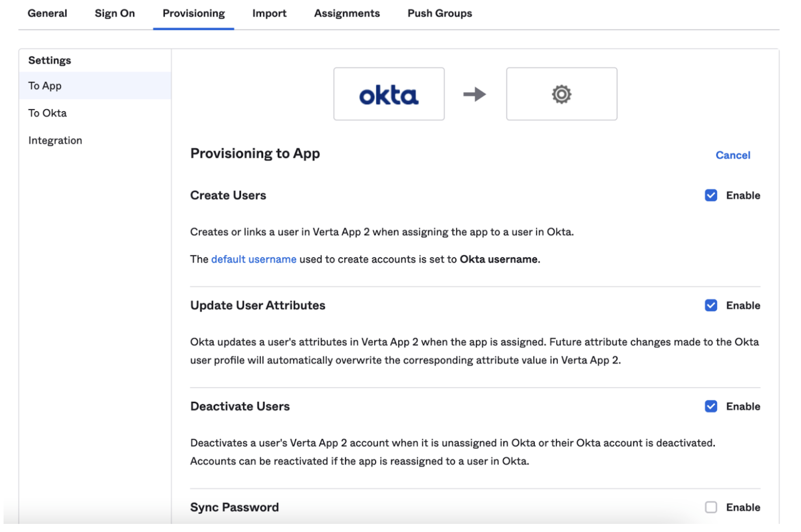Select the Provisioning tab
801x532 pixels.
click(x=194, y=14)
